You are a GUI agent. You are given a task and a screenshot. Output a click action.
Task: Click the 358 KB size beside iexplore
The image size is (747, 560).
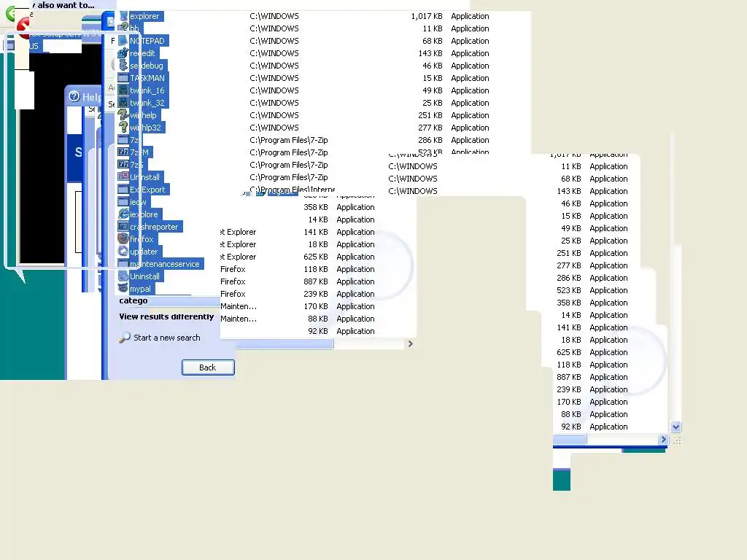pos(316,207)
